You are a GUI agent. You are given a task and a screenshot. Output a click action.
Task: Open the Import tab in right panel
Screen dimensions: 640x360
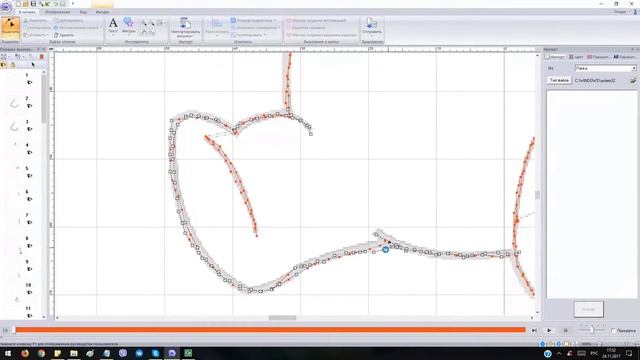click(555, 57)
